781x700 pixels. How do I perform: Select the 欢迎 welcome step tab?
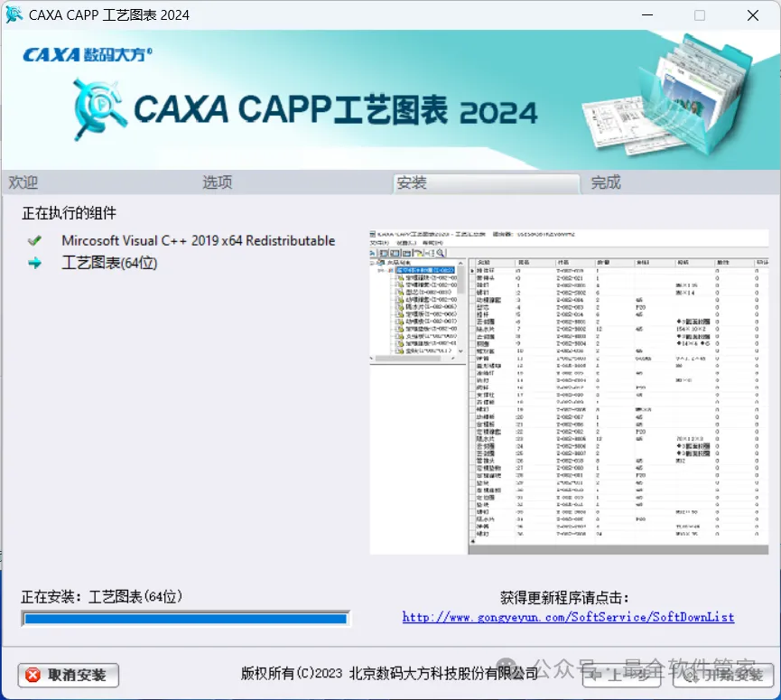coord(23,182)
